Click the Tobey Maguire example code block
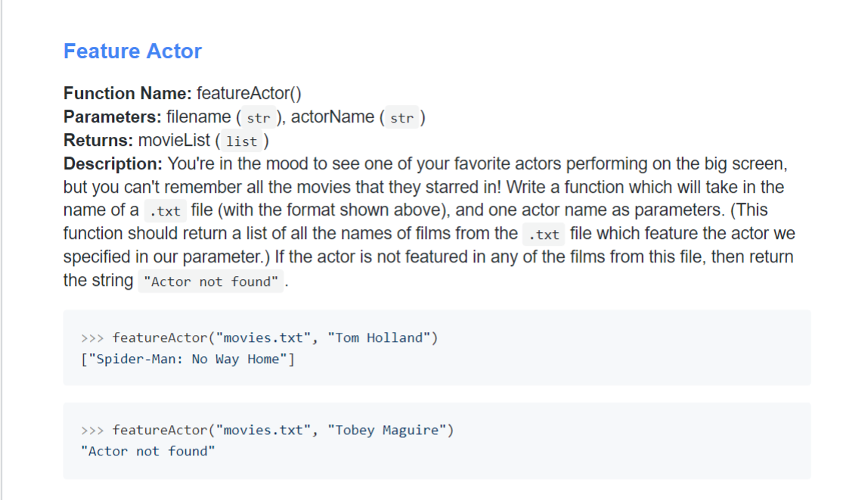 point(435,440)
